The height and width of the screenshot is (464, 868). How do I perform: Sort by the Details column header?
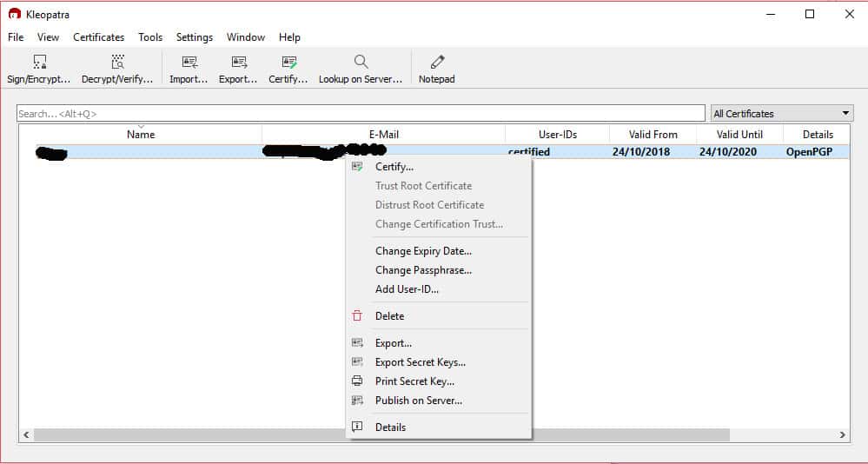tap(818, 134)
